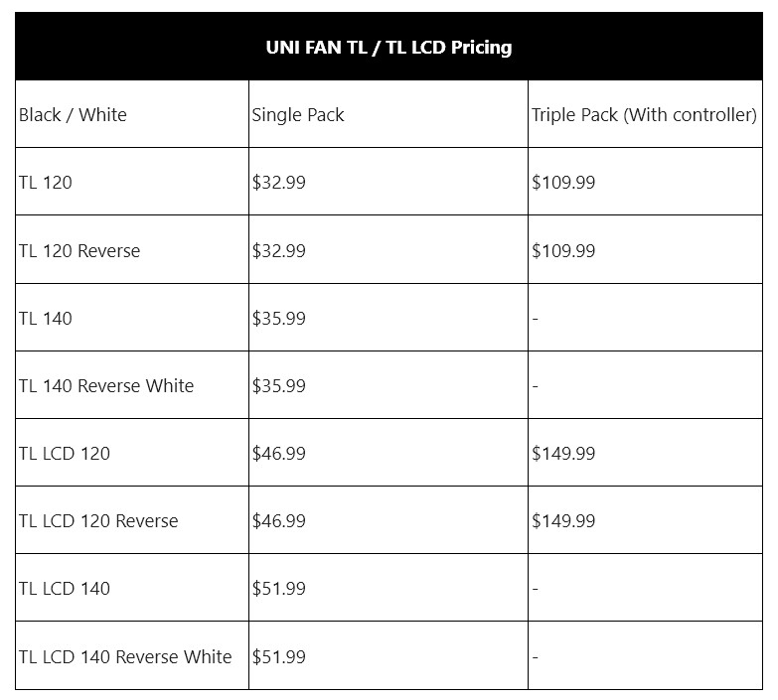This screenshot has width=778, height=700.
Task: Select the TL 140 row label
Action: [46, 318]
